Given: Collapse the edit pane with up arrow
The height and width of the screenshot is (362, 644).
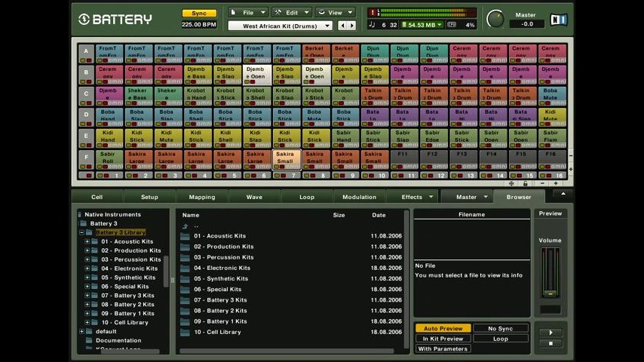Looking at the screenshot, I should click(563, 194).
